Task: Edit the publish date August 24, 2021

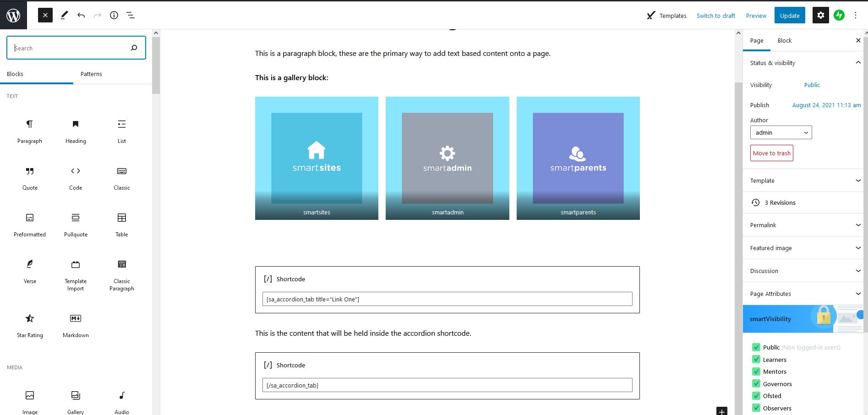Action: pyautogui.click(x=827, y=105)
